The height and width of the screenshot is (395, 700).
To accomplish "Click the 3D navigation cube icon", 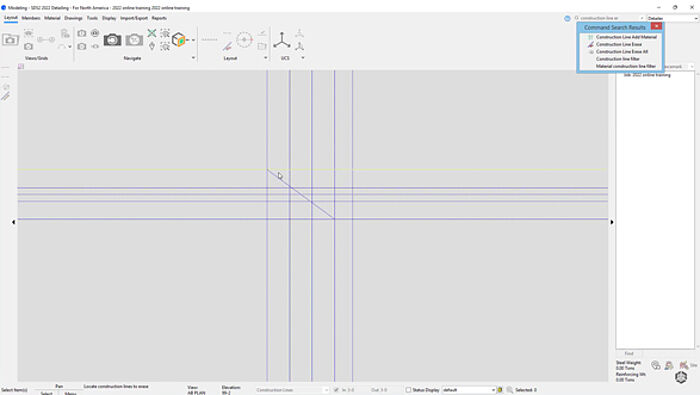I will point(681,377).
